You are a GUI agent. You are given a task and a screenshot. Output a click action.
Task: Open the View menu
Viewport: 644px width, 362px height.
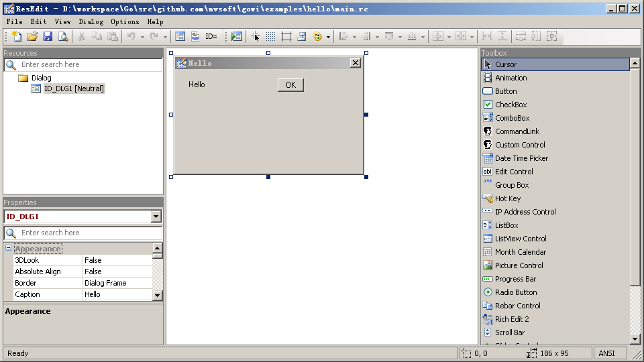point(62,21)
